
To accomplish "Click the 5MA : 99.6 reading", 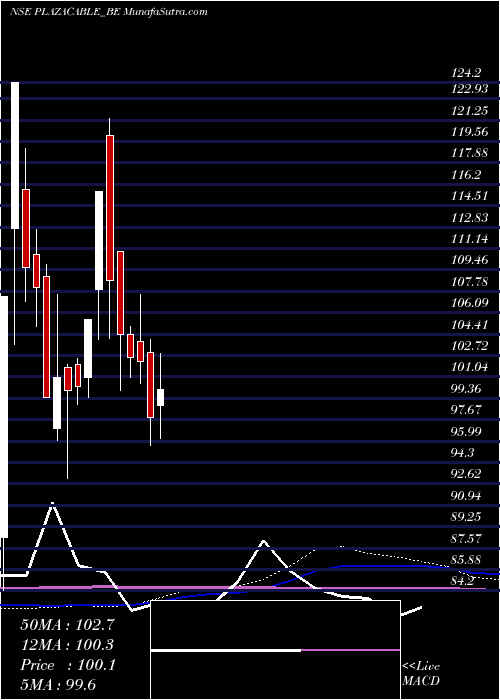I will pyautogui.click(x=58, y=684).
